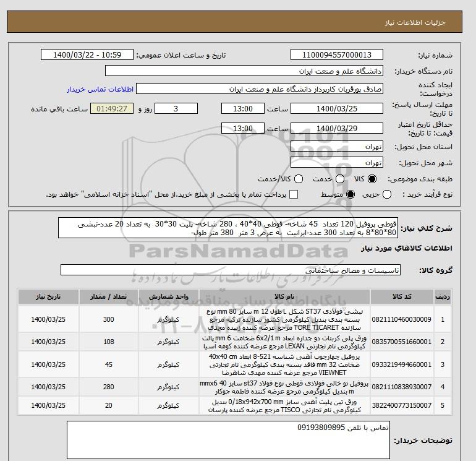Click quantity 108 in row 2
The height and width of the screenshot is (461, 476).
click(x=109, y=342)
